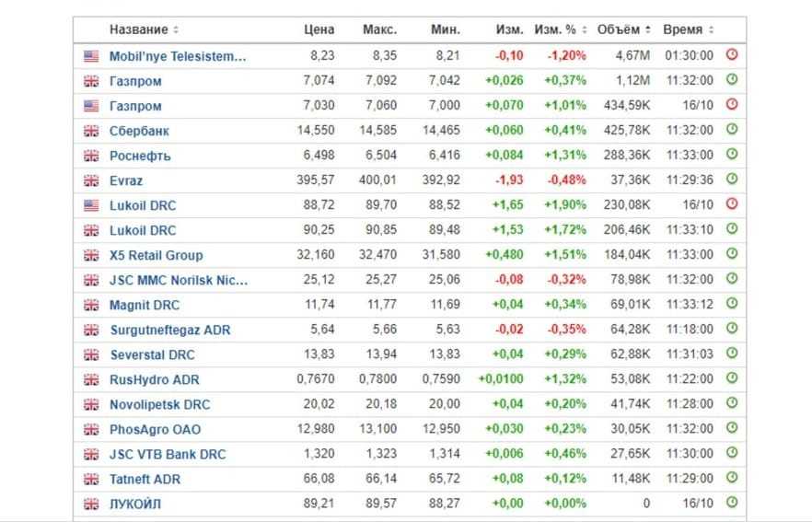
Task: Click the UK flag icon beside RusHydro ADR
Action: pyautogui.click(x=91, y=379)
